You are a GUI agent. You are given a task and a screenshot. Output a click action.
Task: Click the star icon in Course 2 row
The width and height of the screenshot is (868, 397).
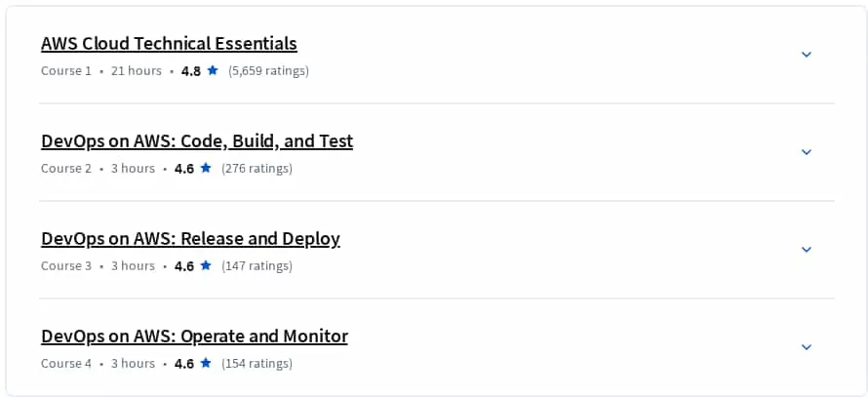206,168
